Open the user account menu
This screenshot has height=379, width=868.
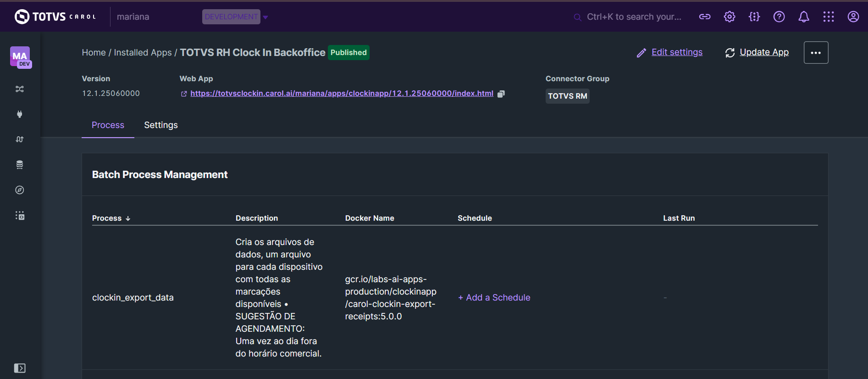pyautogui.click(x=853, y=17)
